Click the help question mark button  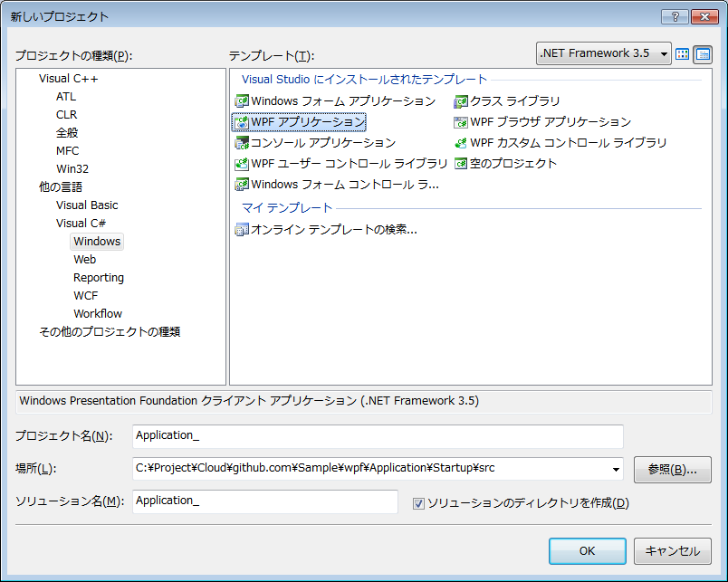pos(675,16)
